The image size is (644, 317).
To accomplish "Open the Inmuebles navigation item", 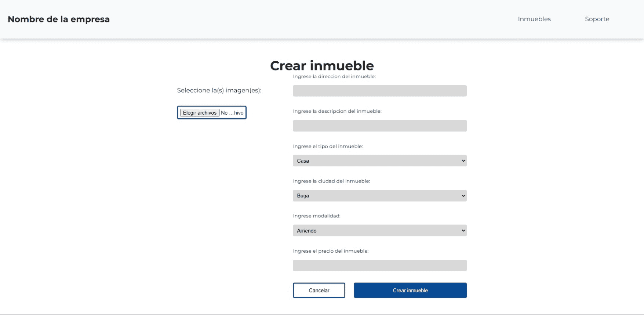I will pos(534,19).
